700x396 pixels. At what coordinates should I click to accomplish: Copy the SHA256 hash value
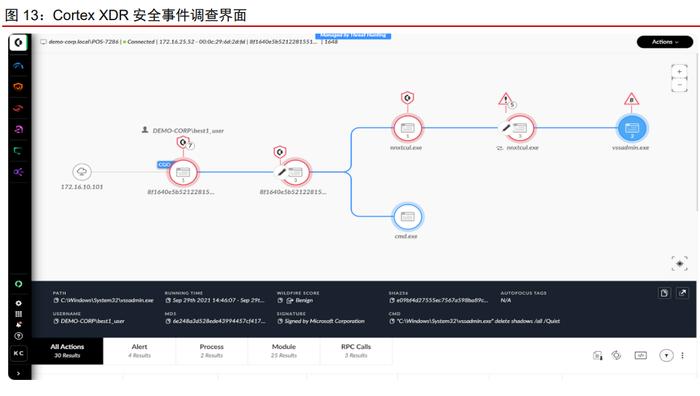coord(392,300)
